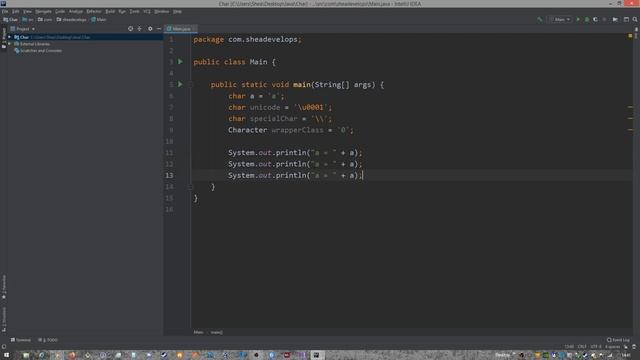Open the Refactor menu
Screen dimensions: 640x360
pos(94,11)
